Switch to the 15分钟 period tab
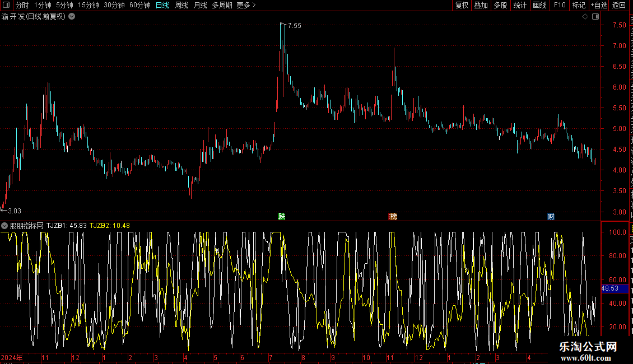633x364 pixels. 89,5
